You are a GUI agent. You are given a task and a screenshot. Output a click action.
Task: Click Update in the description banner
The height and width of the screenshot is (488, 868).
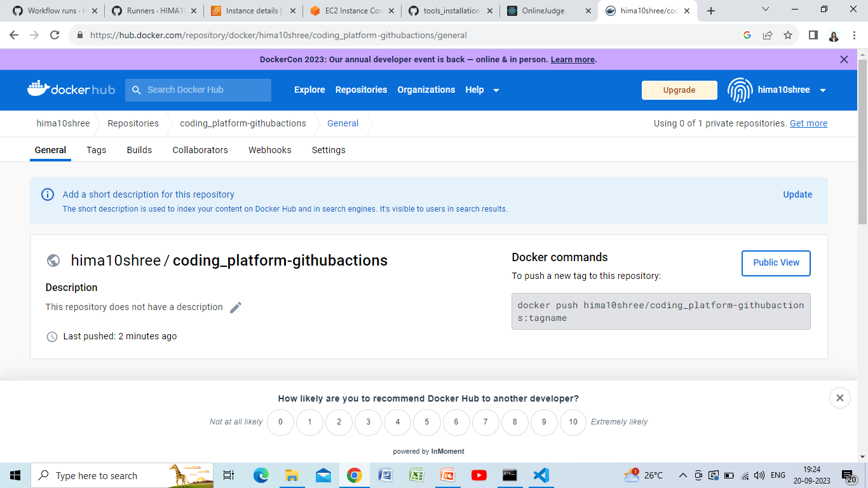797,194
